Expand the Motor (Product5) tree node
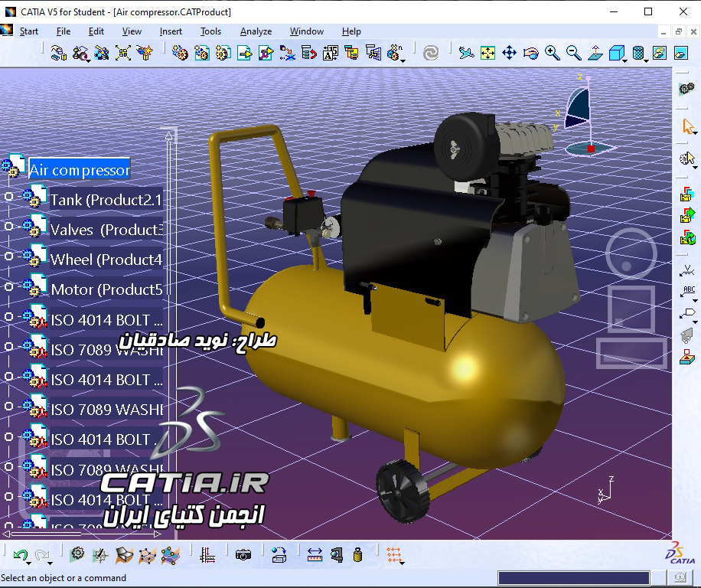The width and height of the screenshot is (701, 588). (x=8, y=286)
